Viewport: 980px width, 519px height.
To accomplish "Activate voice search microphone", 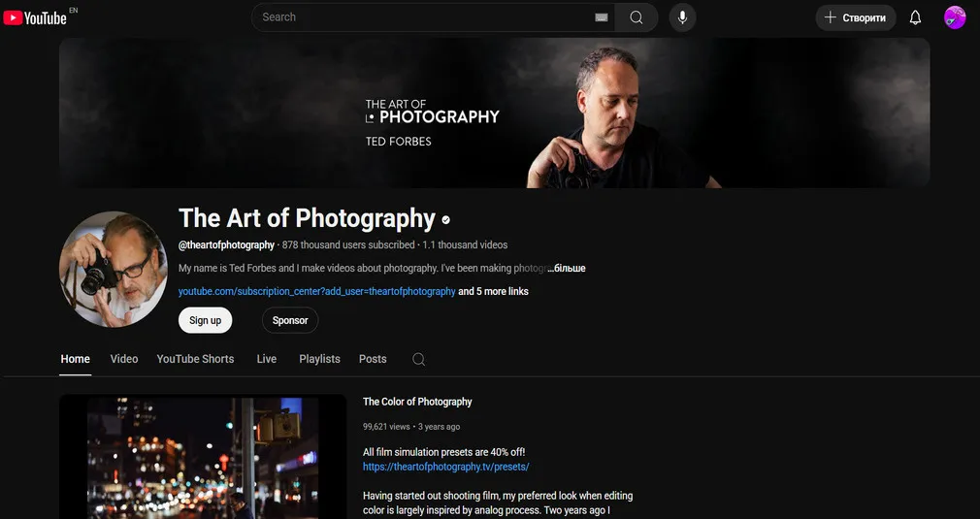I will pos(683,17).
